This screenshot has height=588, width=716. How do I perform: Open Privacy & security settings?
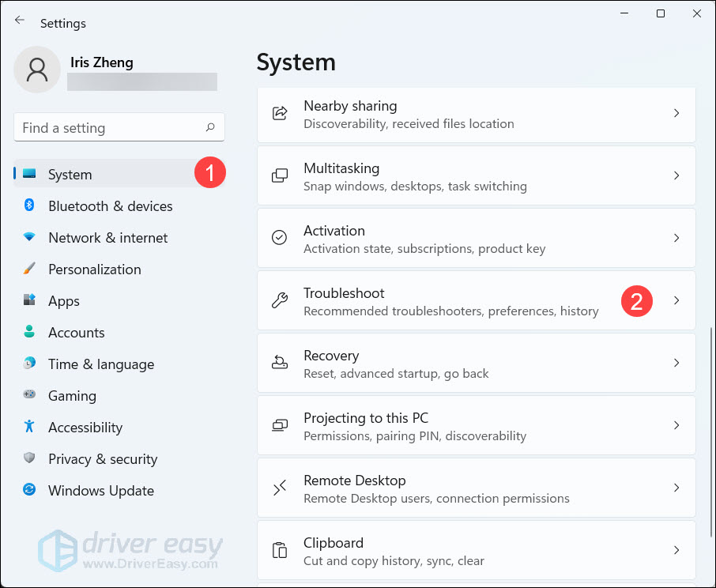pos(102,459)
